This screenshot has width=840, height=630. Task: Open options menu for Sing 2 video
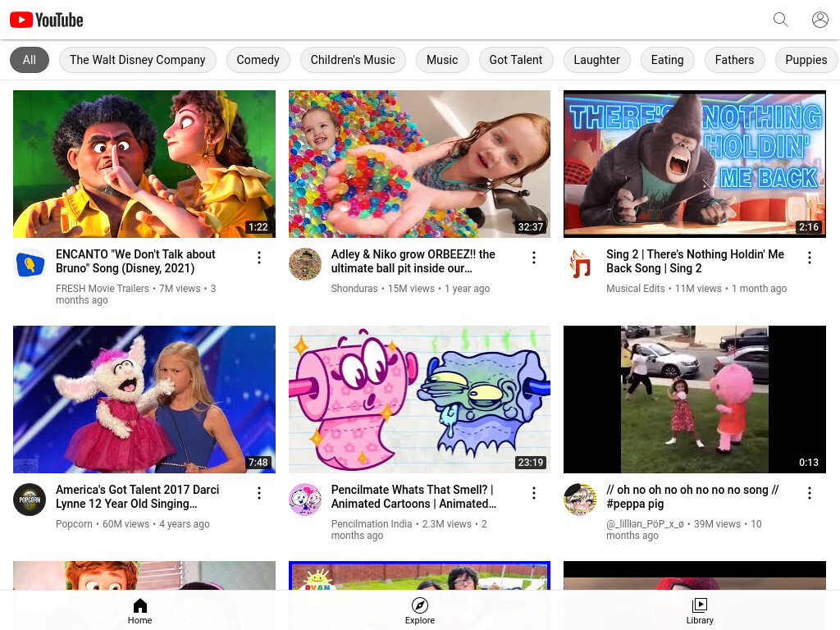coord(810,258)
